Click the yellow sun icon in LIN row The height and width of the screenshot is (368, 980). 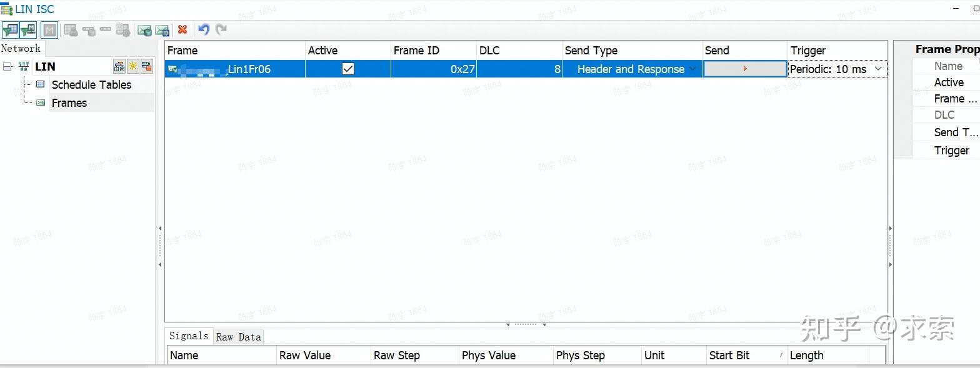(x=133, y=66)
